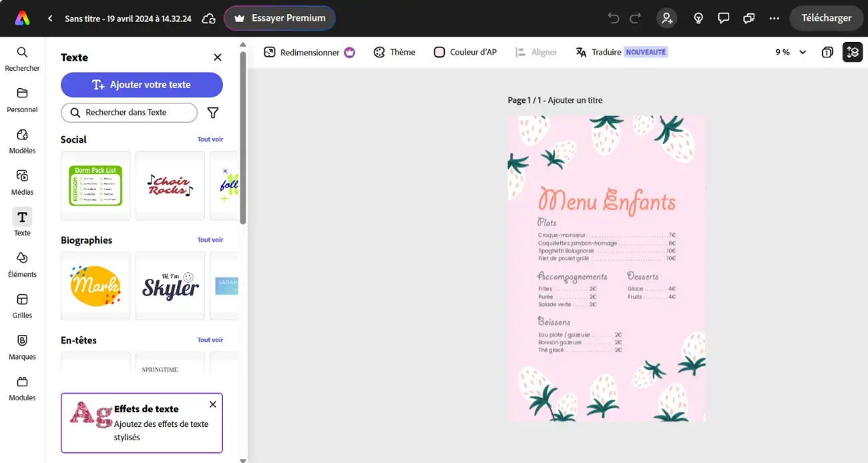Screen dimensions: 868x463
Task: Open the Marques panel
Action: click(22, 346)
